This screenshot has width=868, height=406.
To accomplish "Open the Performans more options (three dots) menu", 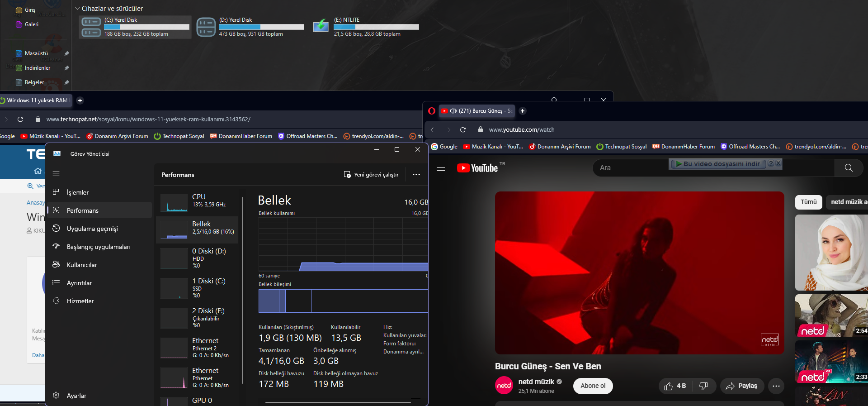I will coord(416,175).
